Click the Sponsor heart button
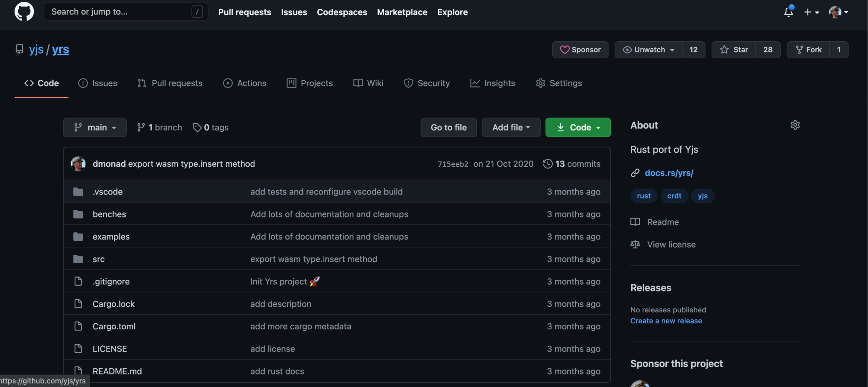The width and height of the screenshot is (868, 387). click(x=580, y=50)
